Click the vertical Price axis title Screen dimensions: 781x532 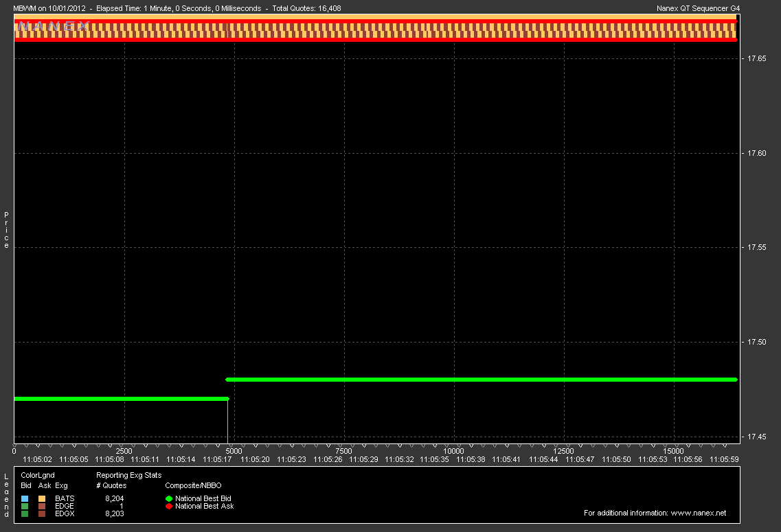[x=6, y=230]
